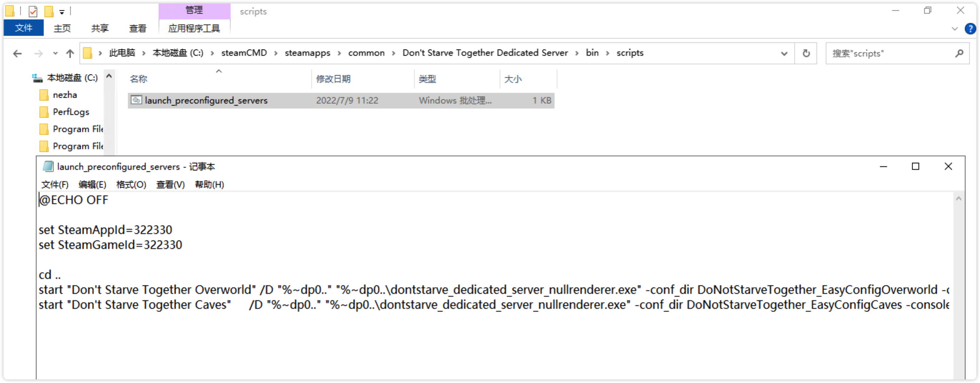The image size is (980, 383).
Task: Minimize the Notepad window
Action: [883, 167]
